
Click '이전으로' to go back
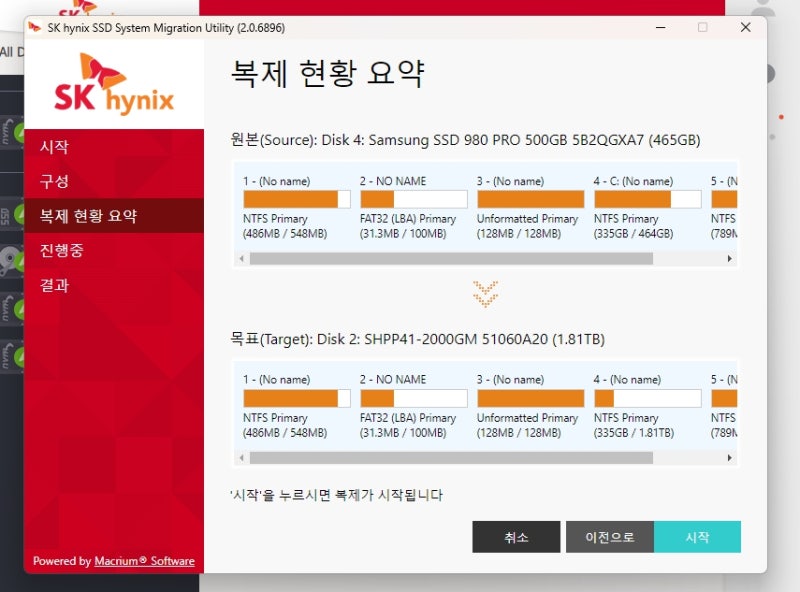[610, 537]
